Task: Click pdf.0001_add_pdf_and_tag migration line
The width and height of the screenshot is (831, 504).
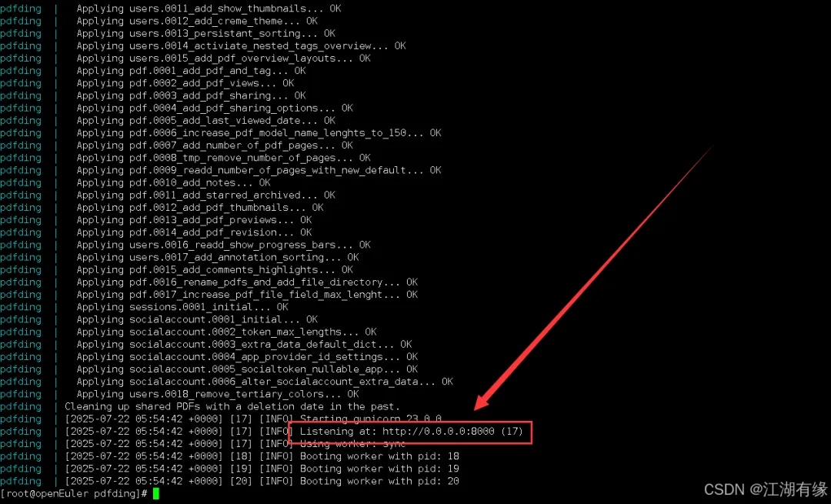Action: [192, 71]
